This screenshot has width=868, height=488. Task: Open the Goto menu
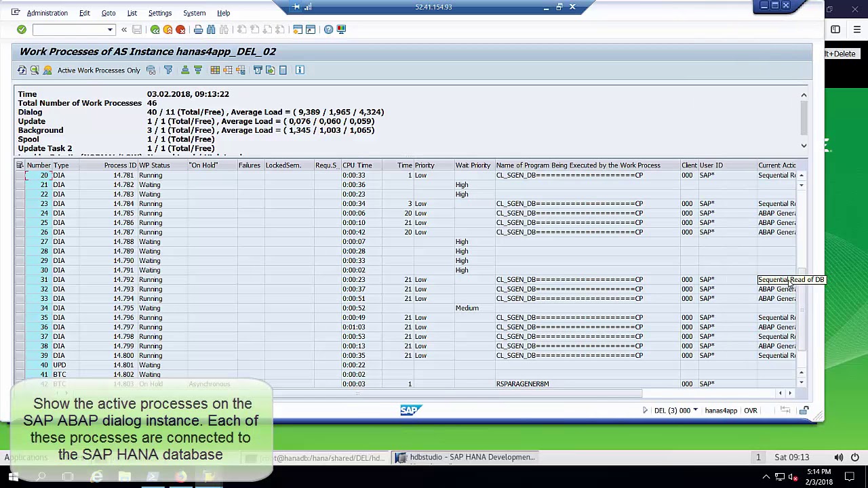[x=108, y=13]
